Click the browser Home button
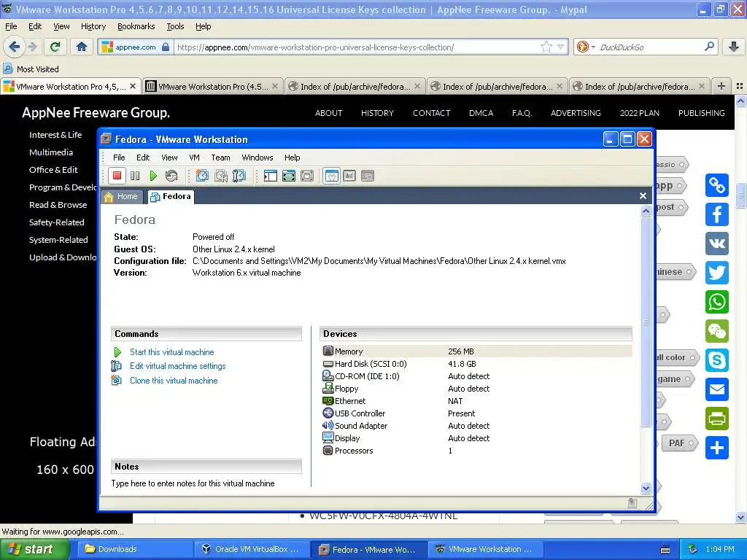Screen dimensions: 747x560 [82, 47]
